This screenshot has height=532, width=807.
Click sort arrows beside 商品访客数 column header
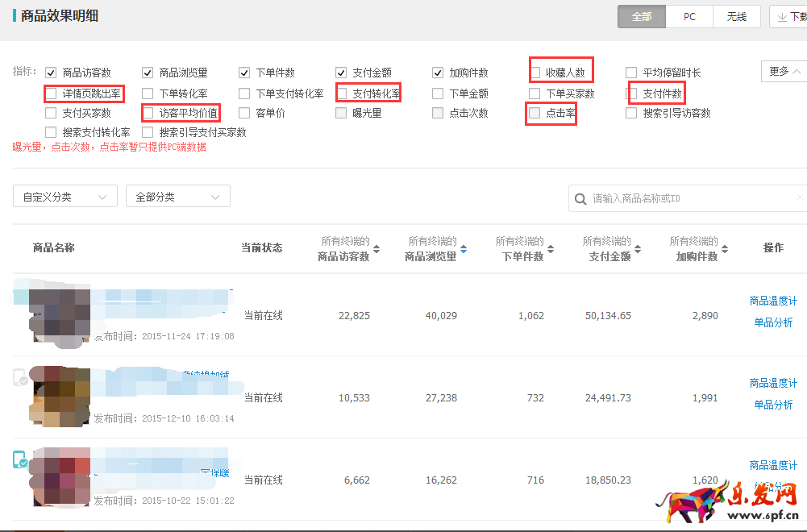tap(376, 249)
